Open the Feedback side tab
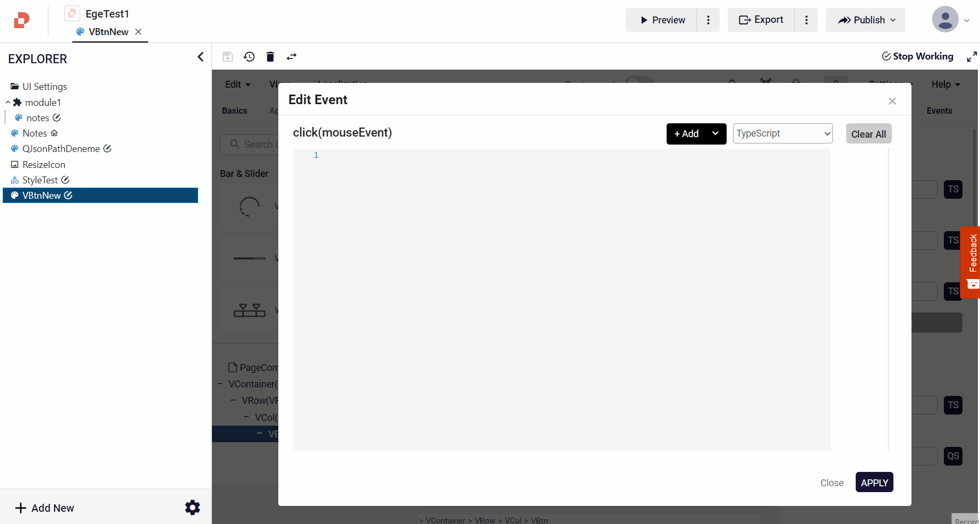Screen dimensions: 980x524 pos(972,261)
